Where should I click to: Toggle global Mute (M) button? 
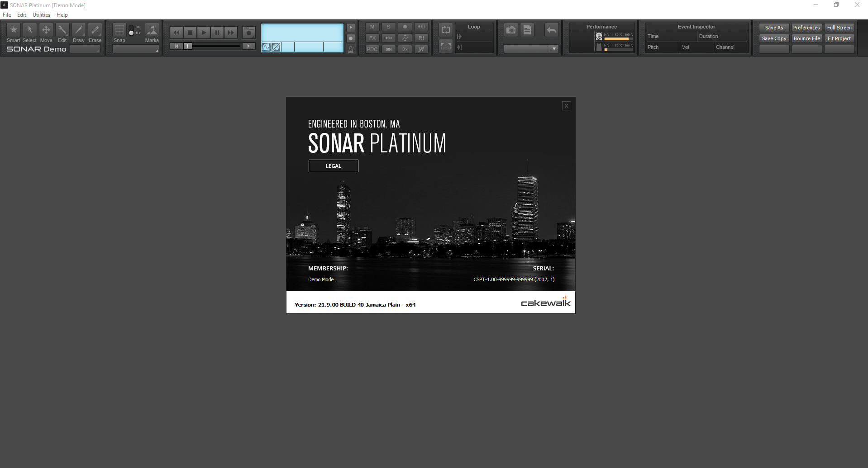click(x=372, y=27)
